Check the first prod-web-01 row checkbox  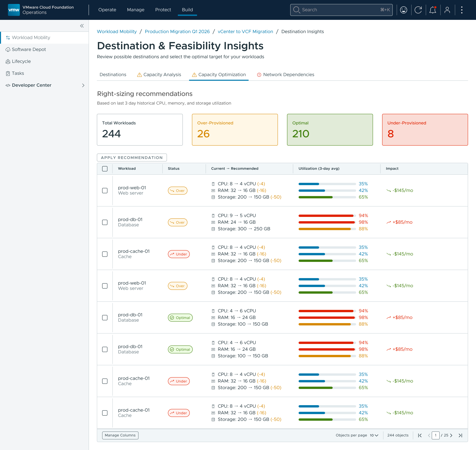tap(105, 190)
